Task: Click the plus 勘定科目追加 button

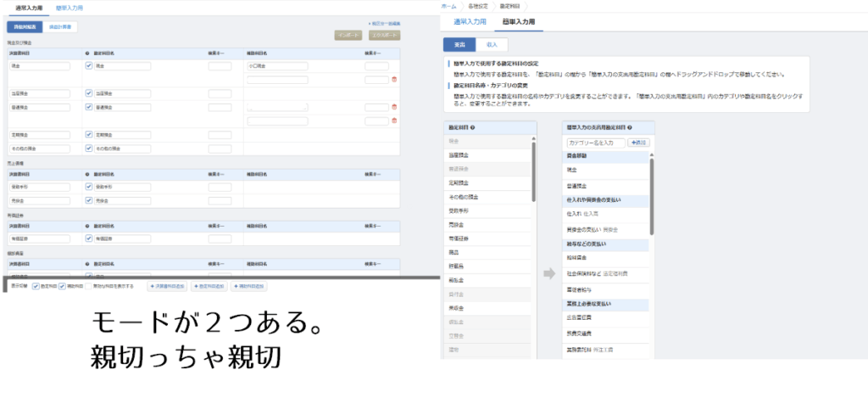Action: 209,287
